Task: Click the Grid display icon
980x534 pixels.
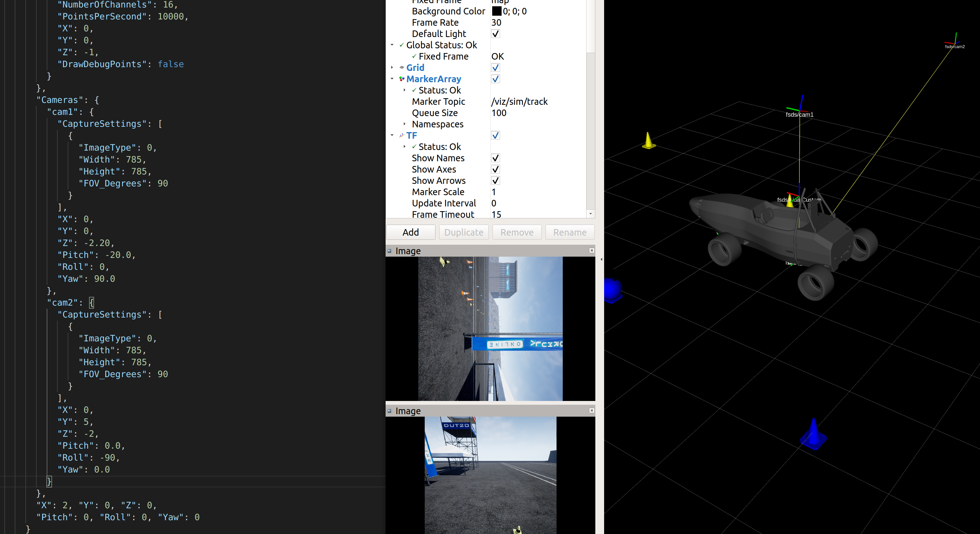Action: (401, 67)
